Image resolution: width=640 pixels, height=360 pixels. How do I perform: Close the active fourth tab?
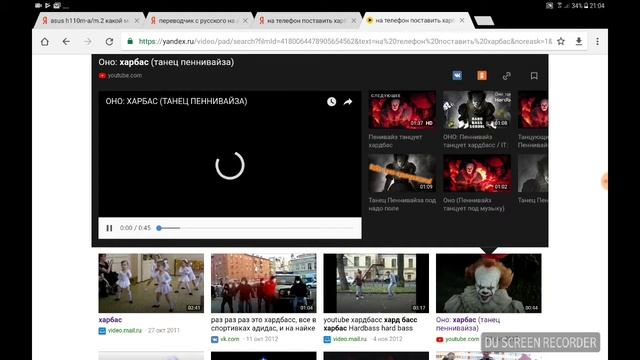[x=462, y=20]
